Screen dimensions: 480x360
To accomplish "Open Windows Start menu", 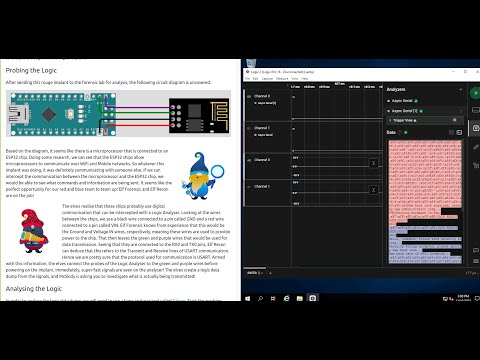I will (247, 298).
